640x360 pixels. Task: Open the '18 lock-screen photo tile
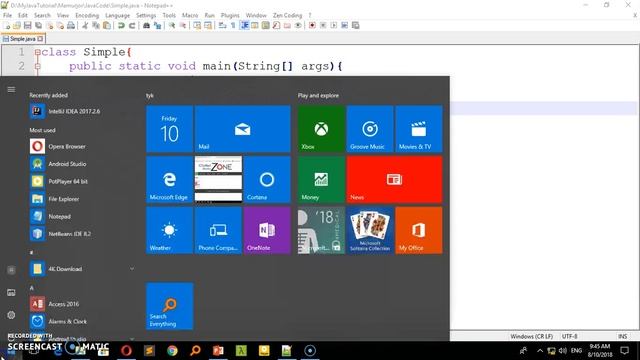coord(321,230)
